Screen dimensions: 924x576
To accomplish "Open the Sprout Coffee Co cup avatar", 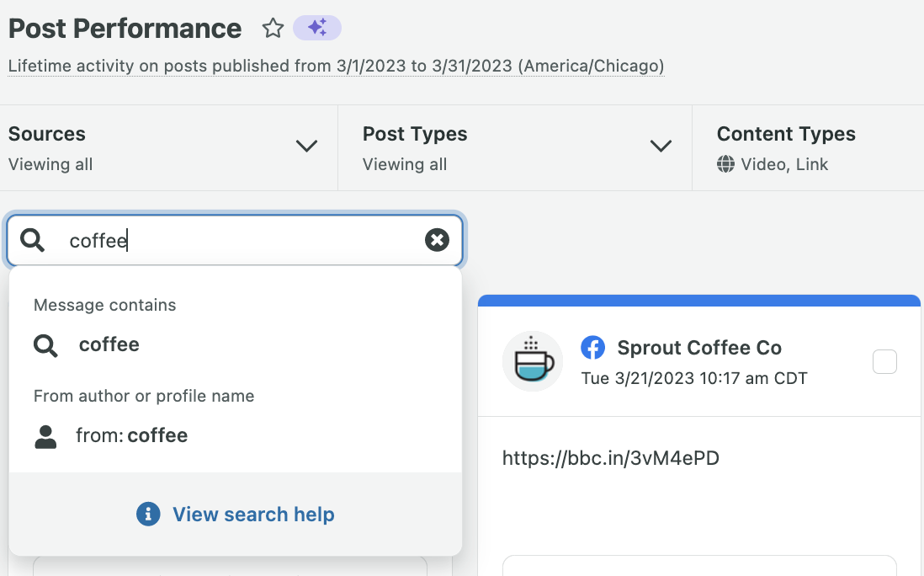I will (533, 361).
